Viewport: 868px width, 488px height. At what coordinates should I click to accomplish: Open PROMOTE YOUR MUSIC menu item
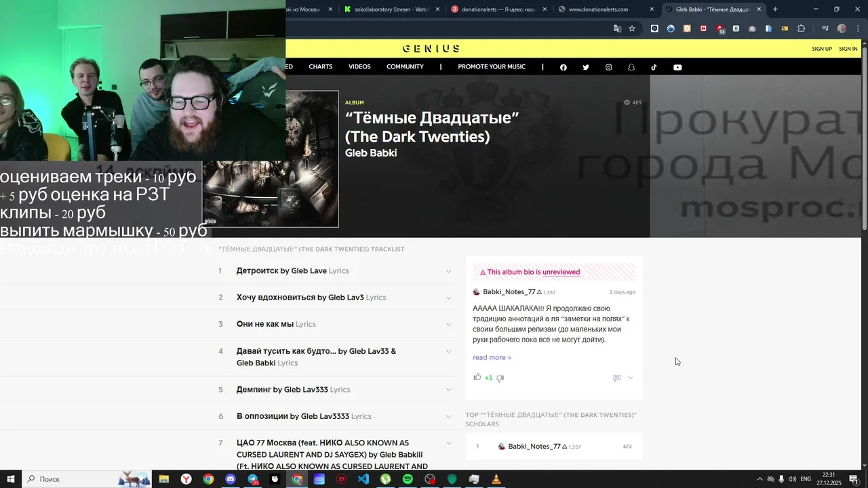tap(492, 66)
